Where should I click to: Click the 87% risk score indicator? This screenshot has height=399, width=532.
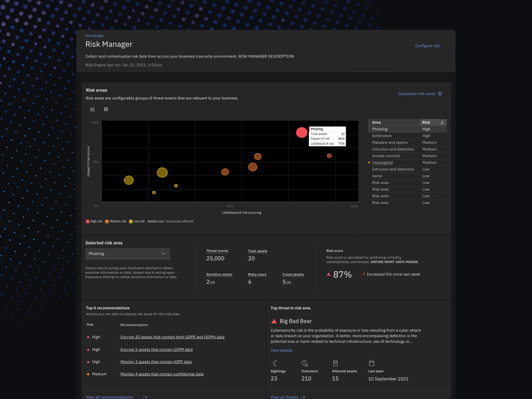point(342,274)
